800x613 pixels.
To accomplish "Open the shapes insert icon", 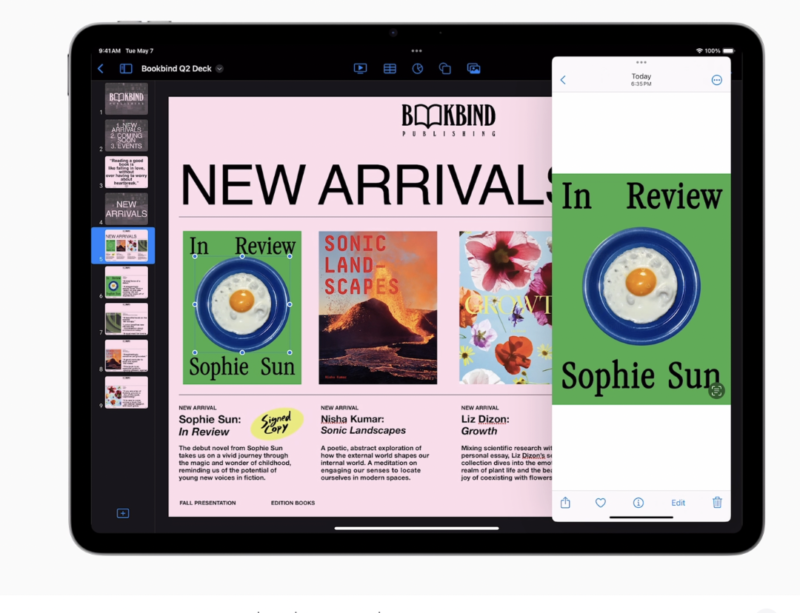I will point(445,68).
